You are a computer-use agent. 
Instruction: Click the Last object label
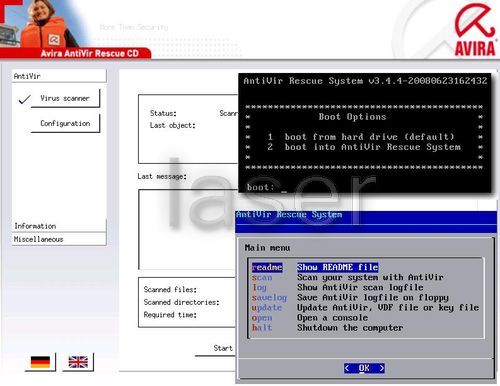tap(172, 125)
